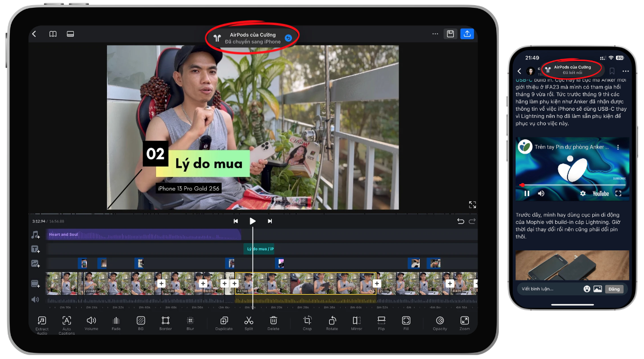Apply the Blur tool
Viewport: 644px width, 359px height.
click(x=190, y=323)
